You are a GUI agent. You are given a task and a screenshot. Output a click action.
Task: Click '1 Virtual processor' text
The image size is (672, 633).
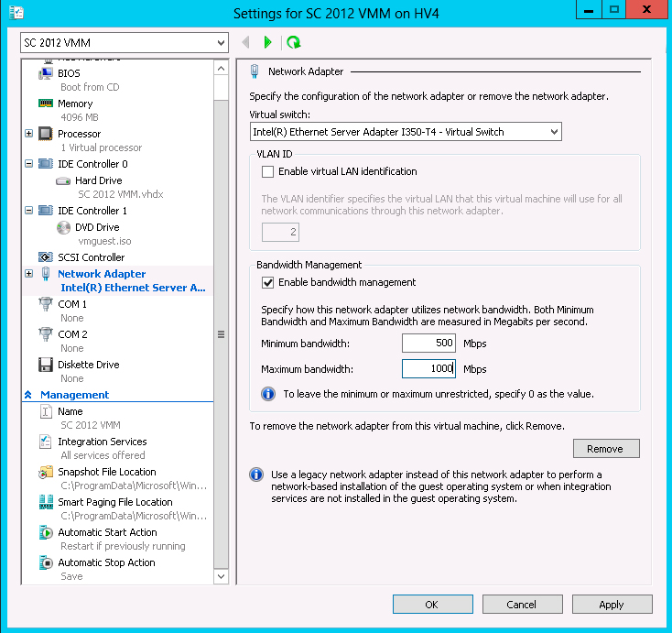tap(102, 147)
